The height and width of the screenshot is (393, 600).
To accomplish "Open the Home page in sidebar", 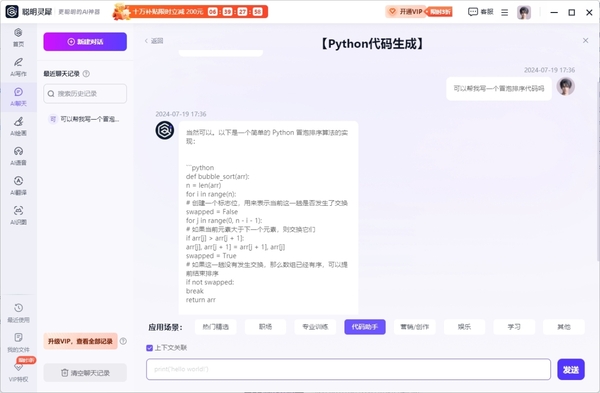I will (x=18, y=38).
